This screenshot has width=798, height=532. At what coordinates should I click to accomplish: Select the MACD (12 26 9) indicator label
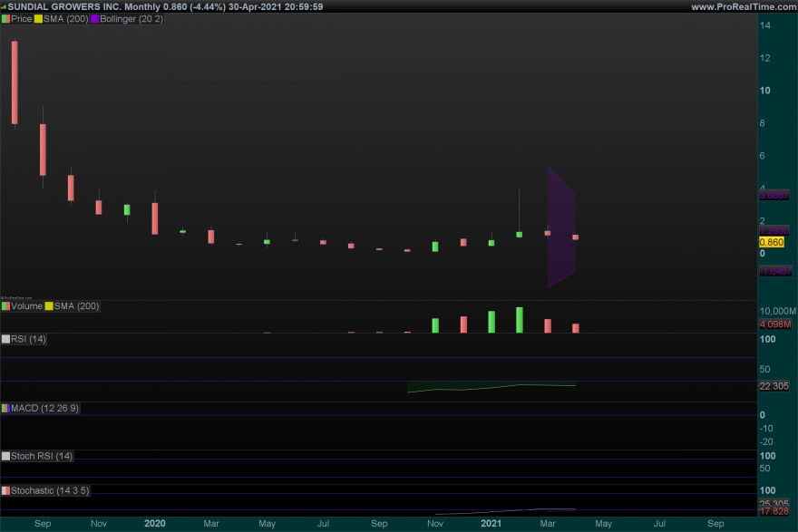(44, 408)
